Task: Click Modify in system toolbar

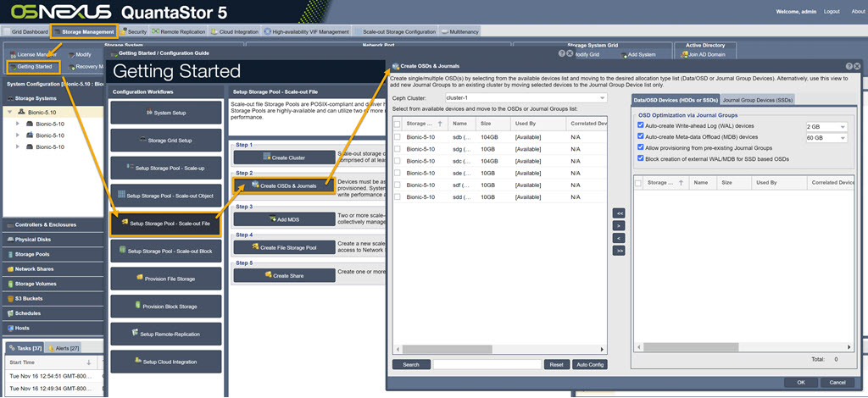Action: click(x=81, y=55)
